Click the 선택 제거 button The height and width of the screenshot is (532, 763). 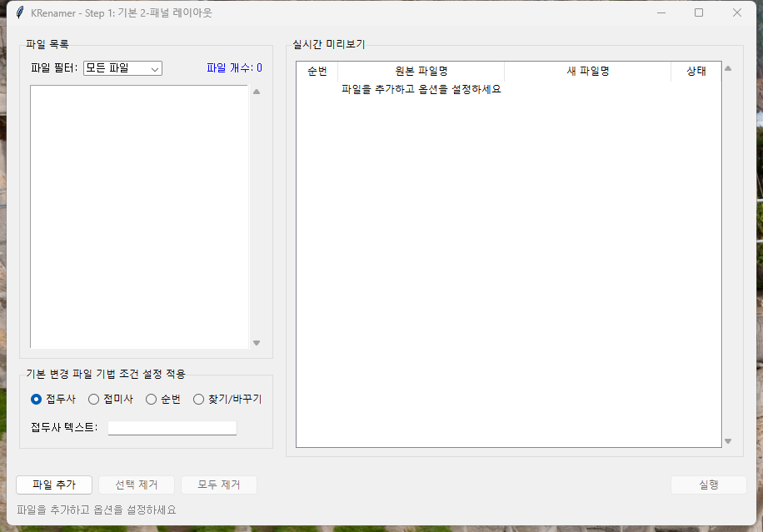(136, 485)
